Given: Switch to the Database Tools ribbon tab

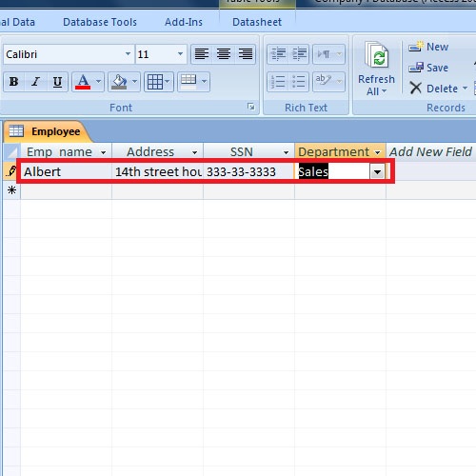Looking at the screenshot, I should [x=100, y=22].
